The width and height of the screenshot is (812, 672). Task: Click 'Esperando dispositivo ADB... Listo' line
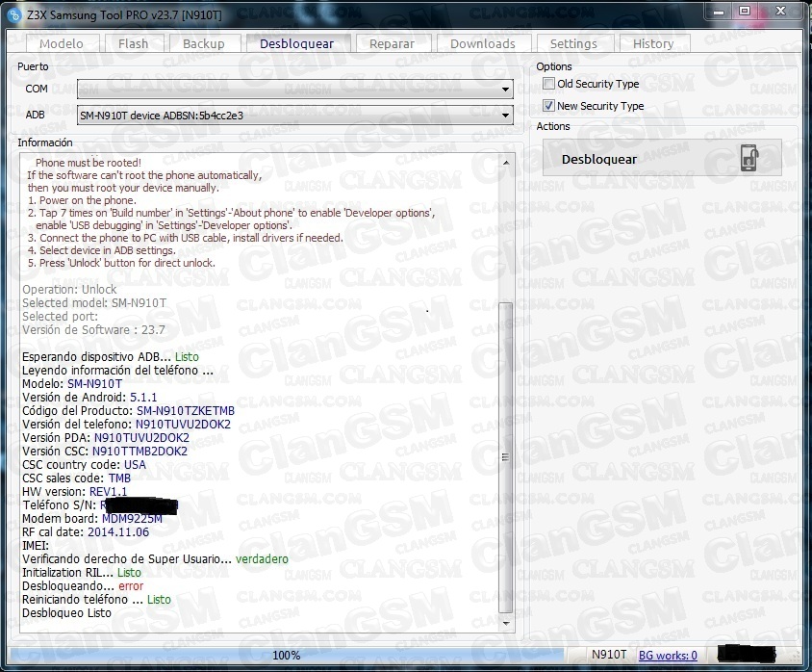[111, 357]
